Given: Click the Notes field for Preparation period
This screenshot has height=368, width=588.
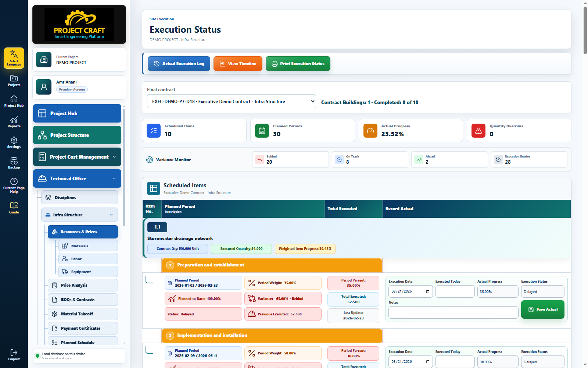Looking at the screenshot, I should [453, 312].
